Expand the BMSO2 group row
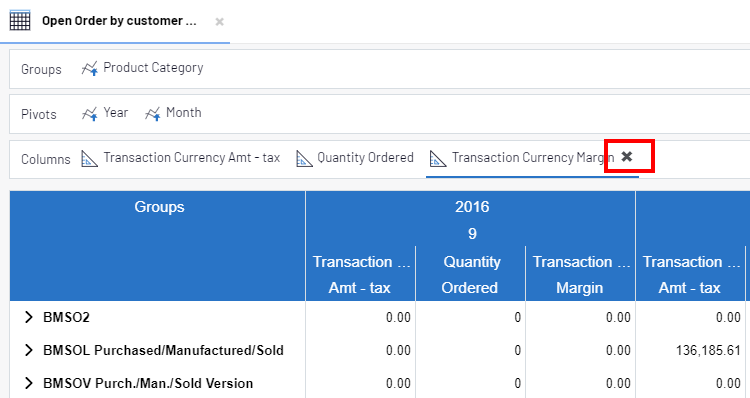Image resolution: width=750 pixels, height=398 pixels. (x=29, y=317)
